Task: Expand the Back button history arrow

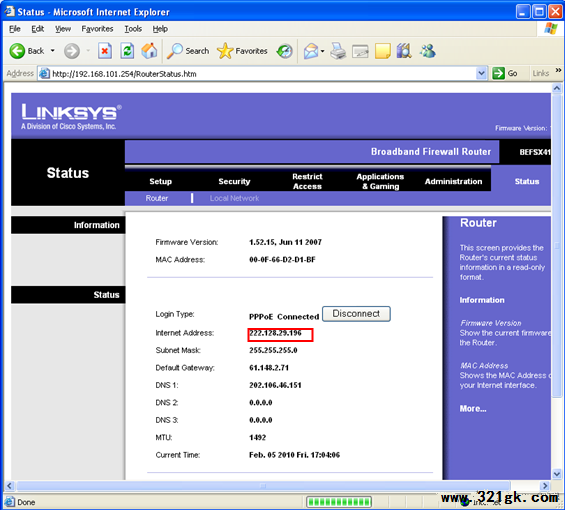Action: (x=53, y=51)
